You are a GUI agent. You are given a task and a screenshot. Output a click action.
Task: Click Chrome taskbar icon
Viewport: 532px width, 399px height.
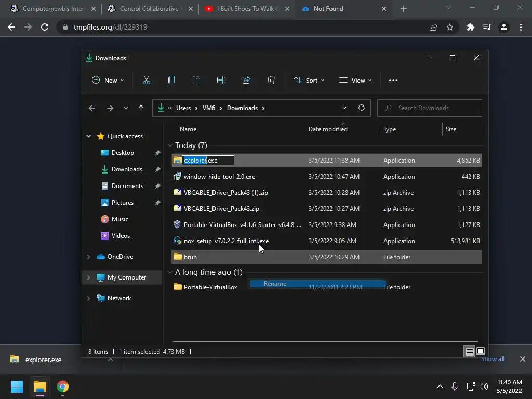63,387
